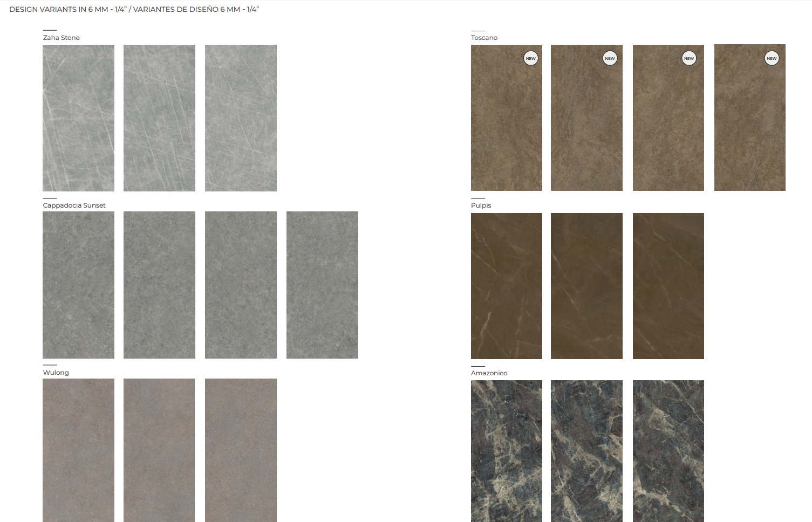Screen dimensions: 812x522
Task: Click the Toscano label
Action: point(485,38)
